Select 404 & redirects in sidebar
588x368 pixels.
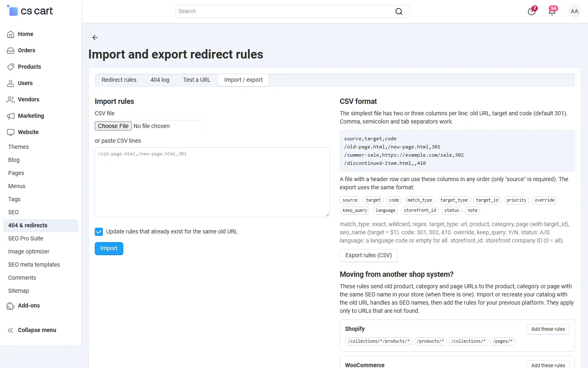41,226
